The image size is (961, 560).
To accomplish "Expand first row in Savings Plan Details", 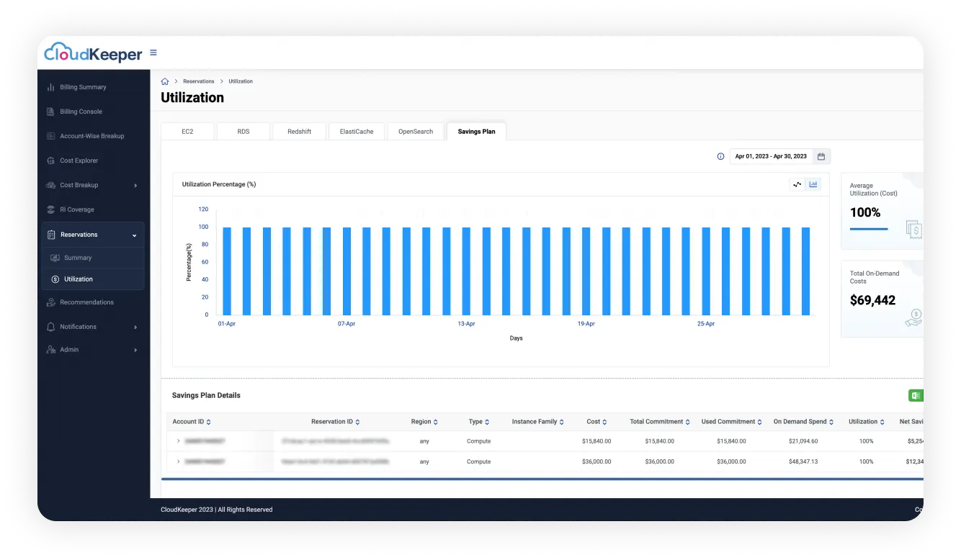I will coord(178,441).
